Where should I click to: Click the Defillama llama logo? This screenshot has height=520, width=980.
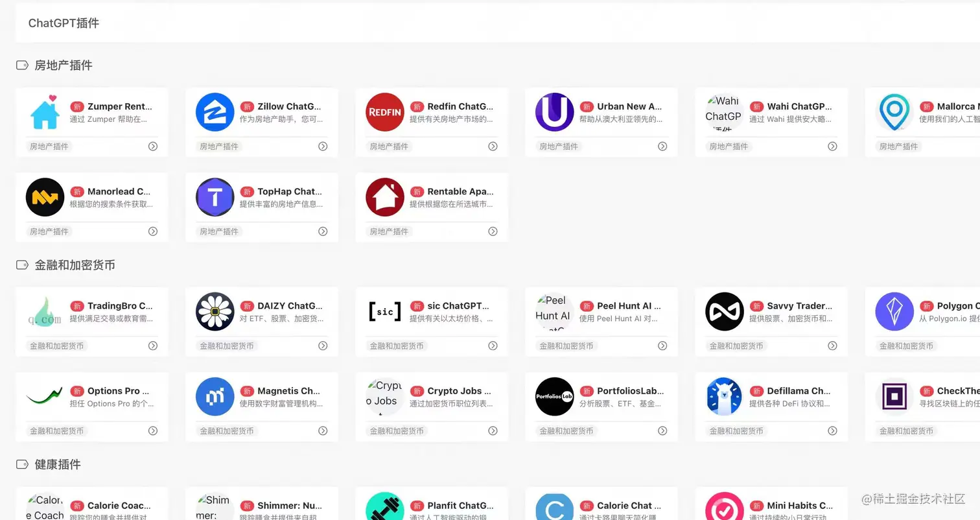point(725,397)
